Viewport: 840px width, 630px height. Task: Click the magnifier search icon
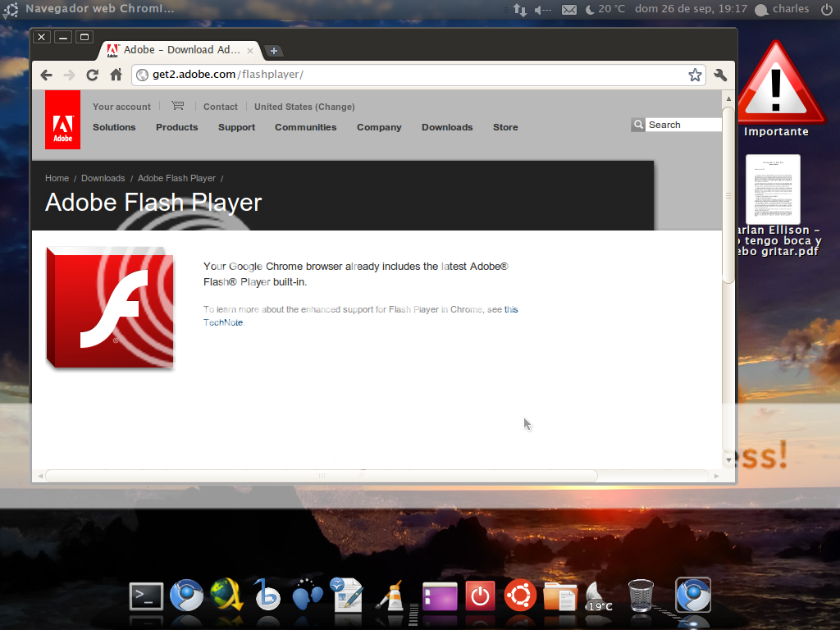(638, 125)
